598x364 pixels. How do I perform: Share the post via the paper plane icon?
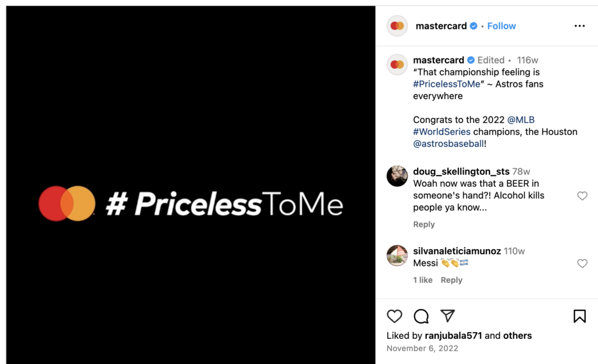pos(447,316)
